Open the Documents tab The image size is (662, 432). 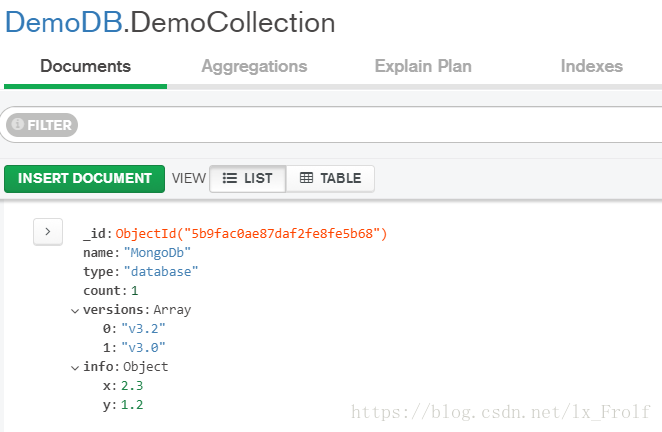pyautogui.click(x=85, y=66)
